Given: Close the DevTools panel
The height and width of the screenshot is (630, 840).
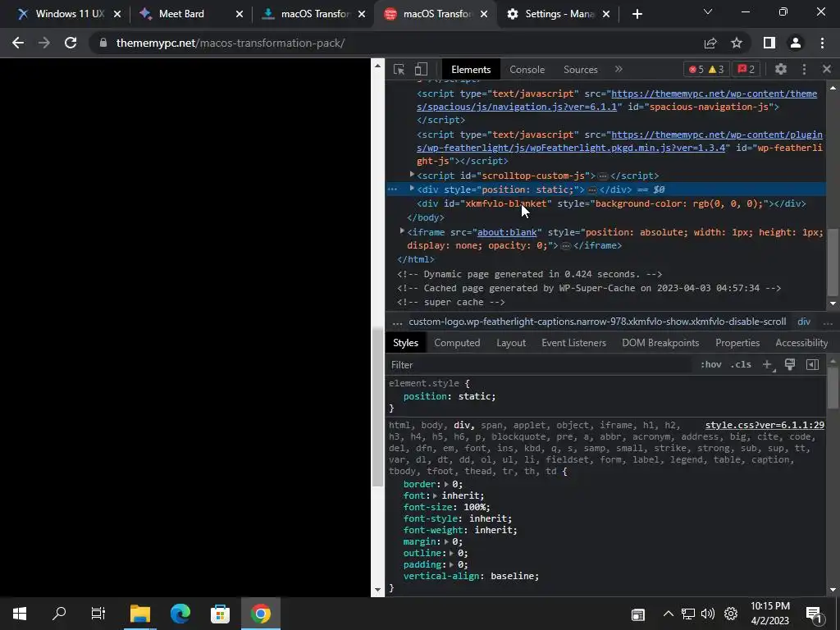Looking at the screenshot, I should click(x=827, y=69).
